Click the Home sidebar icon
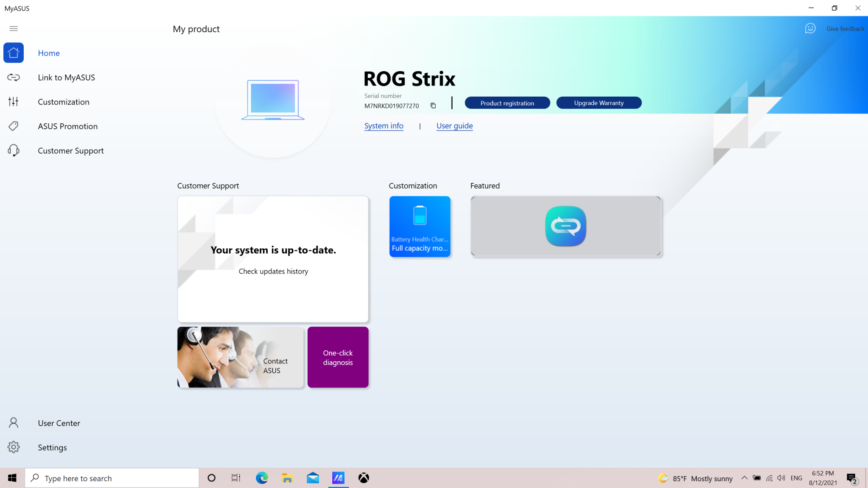868x488 pixels. point(14,53)
